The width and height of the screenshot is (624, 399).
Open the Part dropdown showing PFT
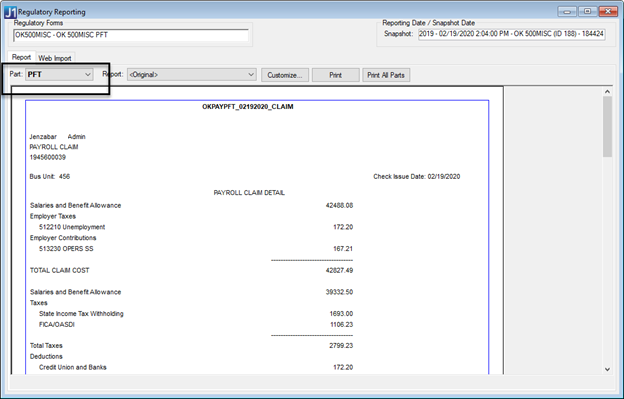coord(59,74)
